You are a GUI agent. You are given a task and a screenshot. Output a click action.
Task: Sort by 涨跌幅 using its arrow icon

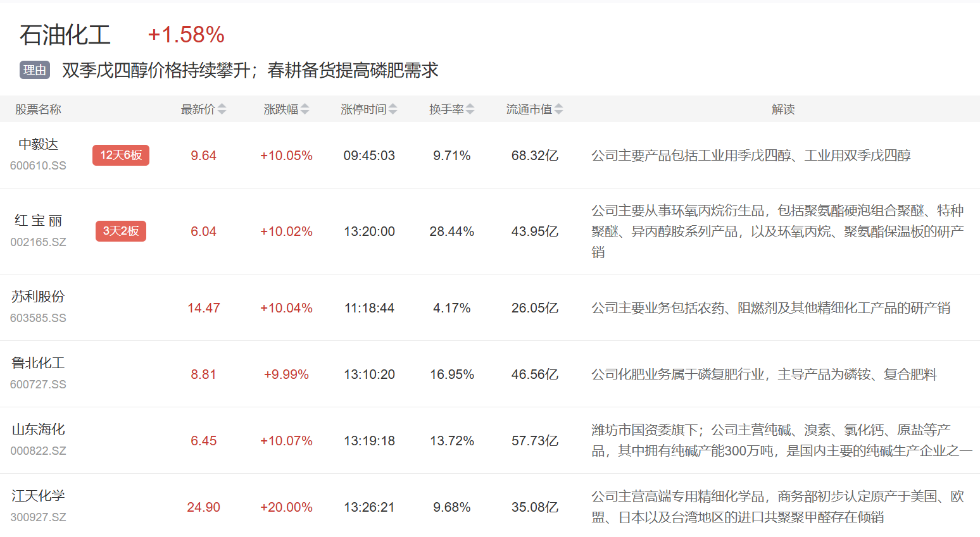click(305, 109)
